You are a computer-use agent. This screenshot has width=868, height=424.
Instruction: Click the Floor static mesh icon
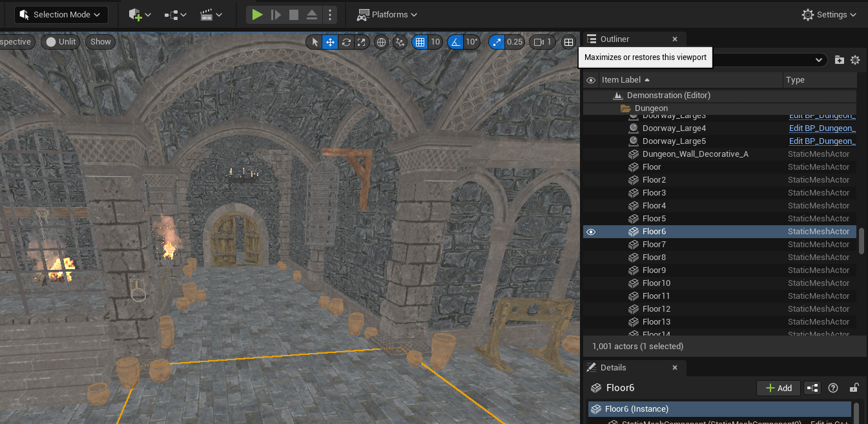click(x=634, y=167)
